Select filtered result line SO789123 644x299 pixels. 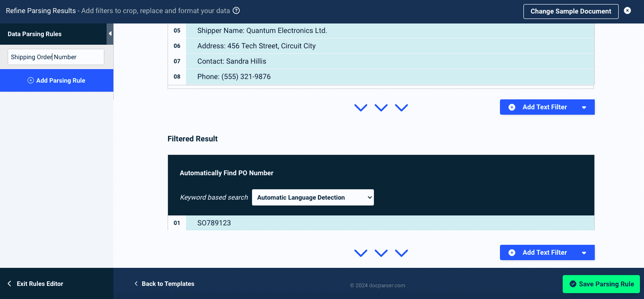(214, 223)
